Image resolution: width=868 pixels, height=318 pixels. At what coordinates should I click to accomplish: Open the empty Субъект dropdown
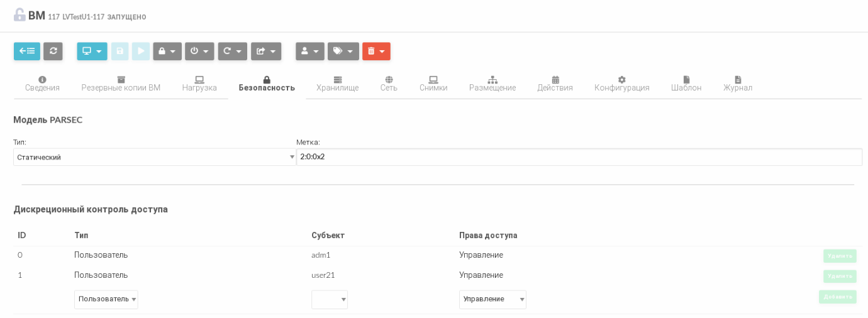(330, 299)
